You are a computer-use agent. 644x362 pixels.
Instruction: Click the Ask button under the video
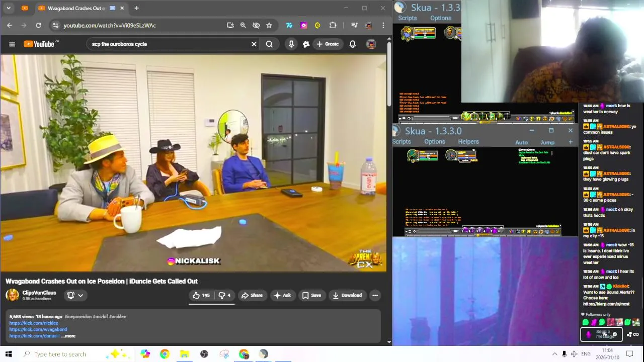282,296
